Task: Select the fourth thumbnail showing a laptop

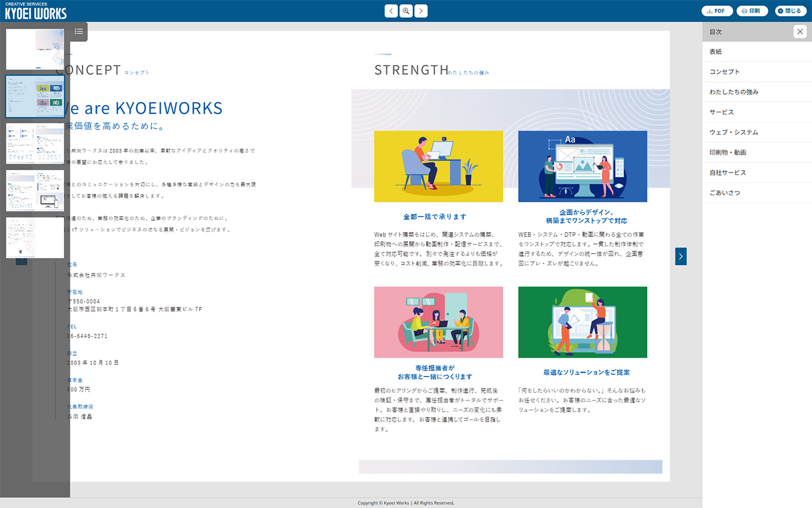Action: click(35, 190)
